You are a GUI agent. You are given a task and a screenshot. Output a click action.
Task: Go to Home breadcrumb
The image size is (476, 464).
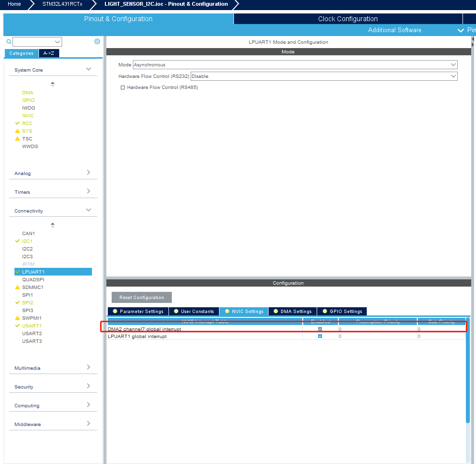pos(14,4)
